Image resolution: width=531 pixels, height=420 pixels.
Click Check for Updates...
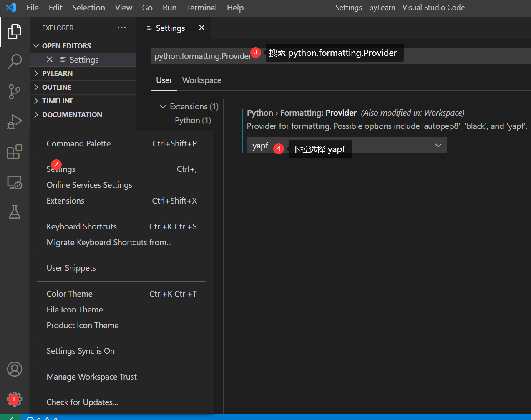pyautogui.click(x=121, y=402)
